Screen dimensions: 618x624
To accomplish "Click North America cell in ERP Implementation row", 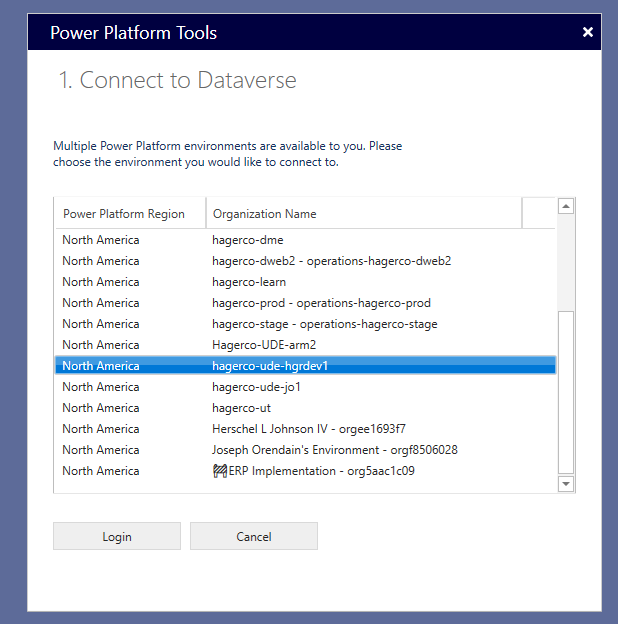I will (x=101, y=471).
